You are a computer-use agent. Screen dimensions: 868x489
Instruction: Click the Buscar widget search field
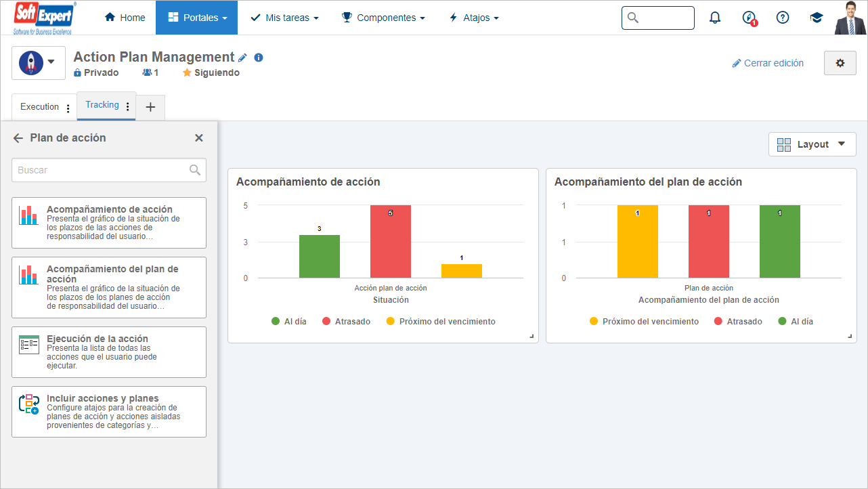click(109, 170)
